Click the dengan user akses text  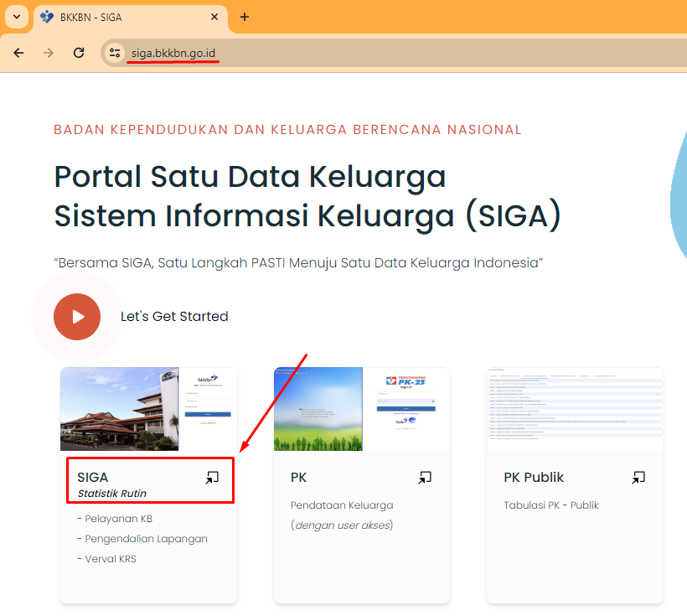point(342,525)
